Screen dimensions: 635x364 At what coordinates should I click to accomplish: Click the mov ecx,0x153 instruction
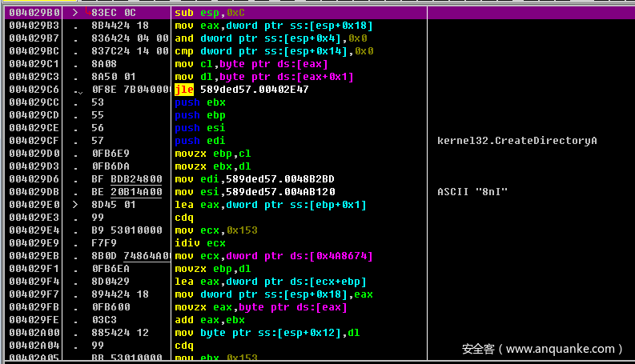(x=212, y=230)
